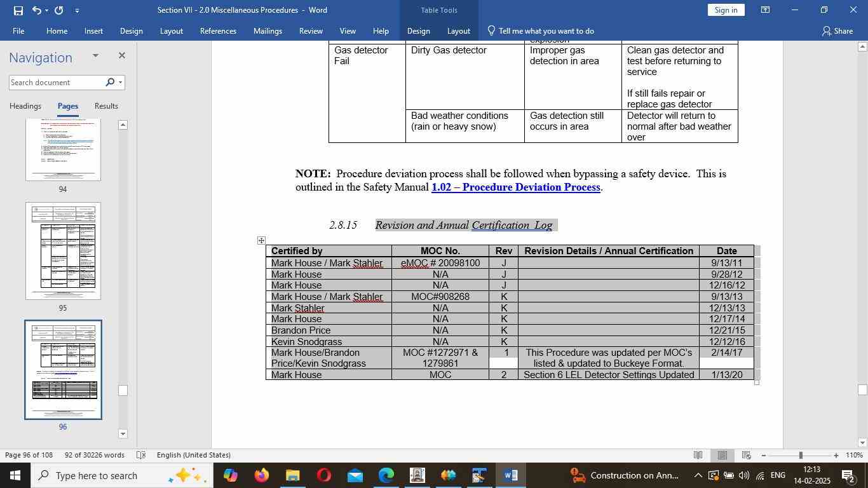The width and height of the screenshot is (868, 488).
Task: Click the Search document field
Action: point(56,83)
